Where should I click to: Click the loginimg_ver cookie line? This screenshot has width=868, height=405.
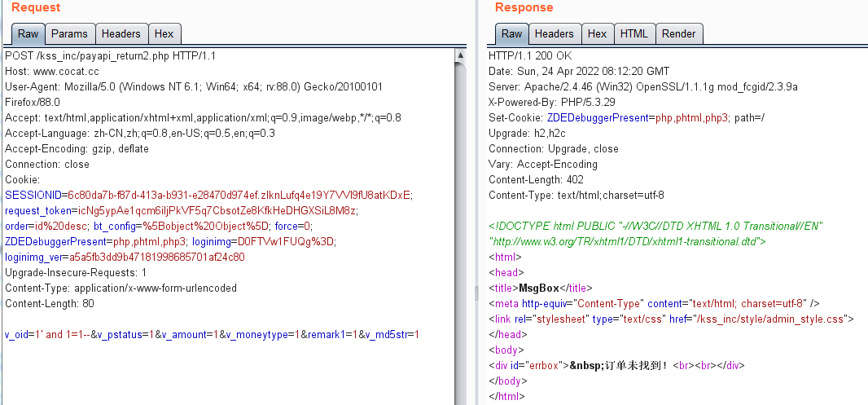(125, 258)
